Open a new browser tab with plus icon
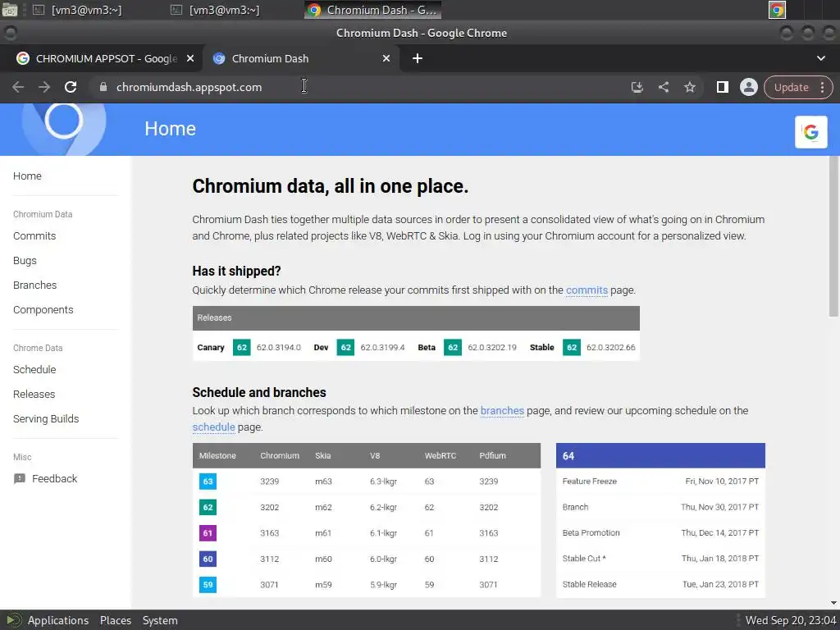The height and width of the screenshot is (630, 840). (418, 58)
